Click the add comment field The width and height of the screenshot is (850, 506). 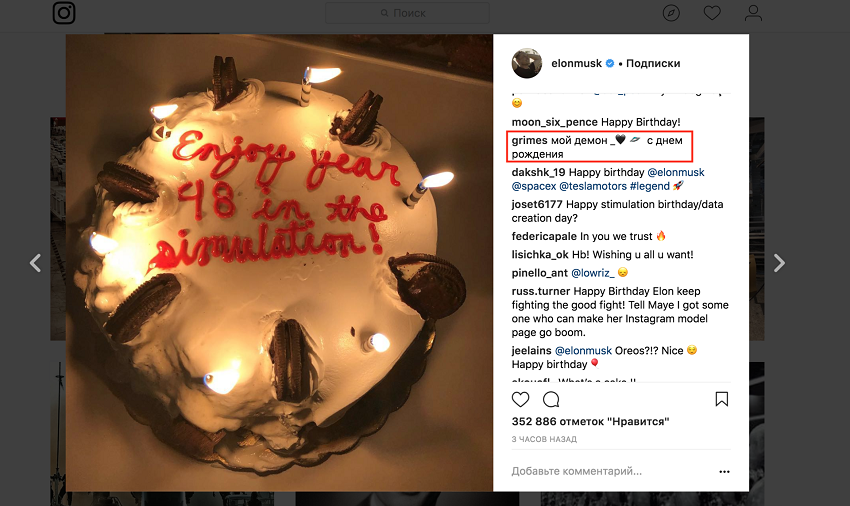(x=600, y=471)
